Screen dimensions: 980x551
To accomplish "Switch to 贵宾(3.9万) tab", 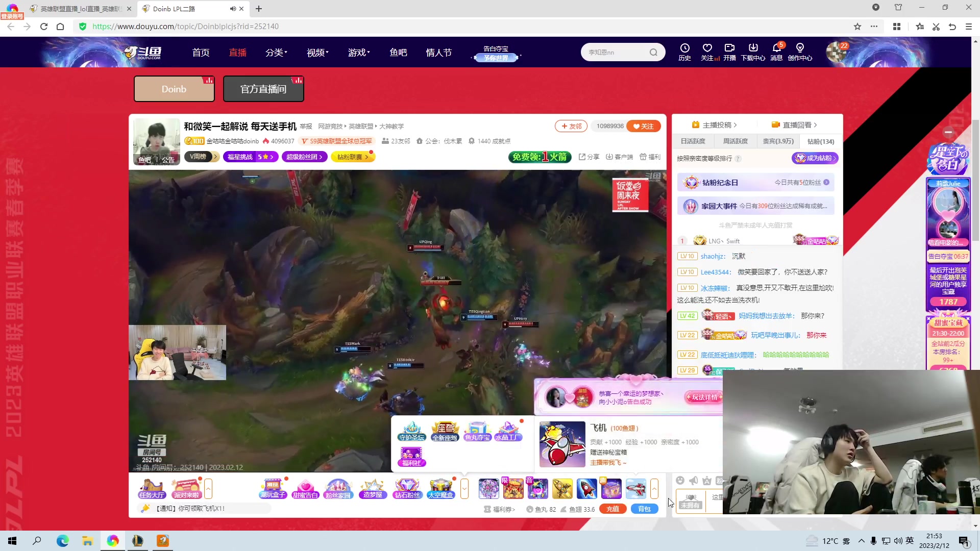I will [778, 141].
